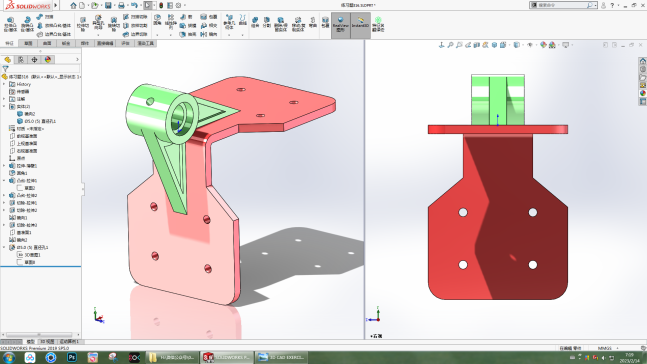This screenshot has height=364, width=647.
Task: Click the Windows Start button
Action: [x=9, y=357]
